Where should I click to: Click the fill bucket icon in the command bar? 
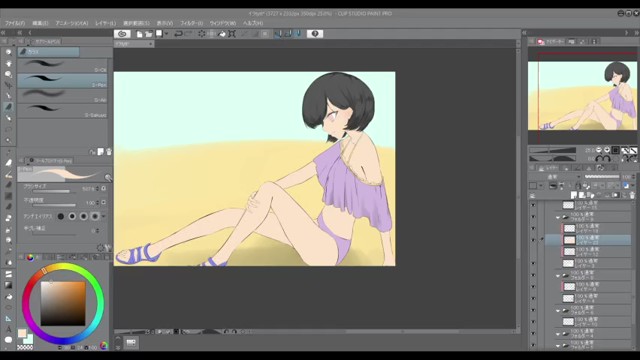(x=222, y=34)
